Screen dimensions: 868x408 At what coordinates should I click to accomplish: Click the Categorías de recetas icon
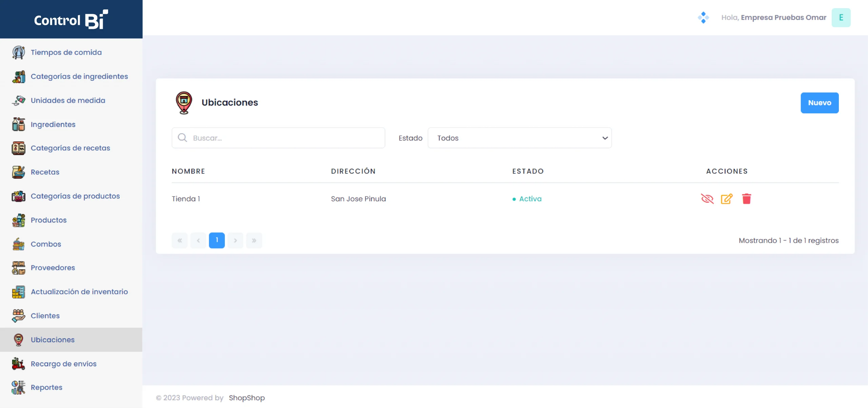click(x=18, y=148)
